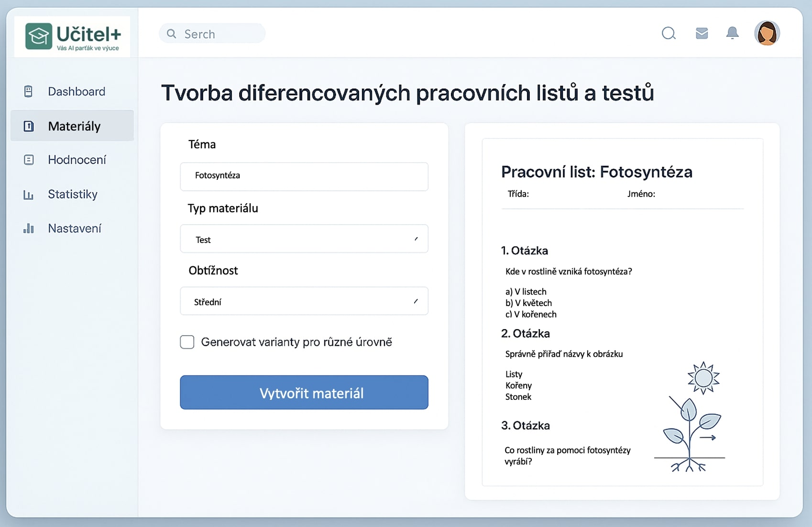
Task: Click the Dashboard sidebar icon
Action: 28,91
